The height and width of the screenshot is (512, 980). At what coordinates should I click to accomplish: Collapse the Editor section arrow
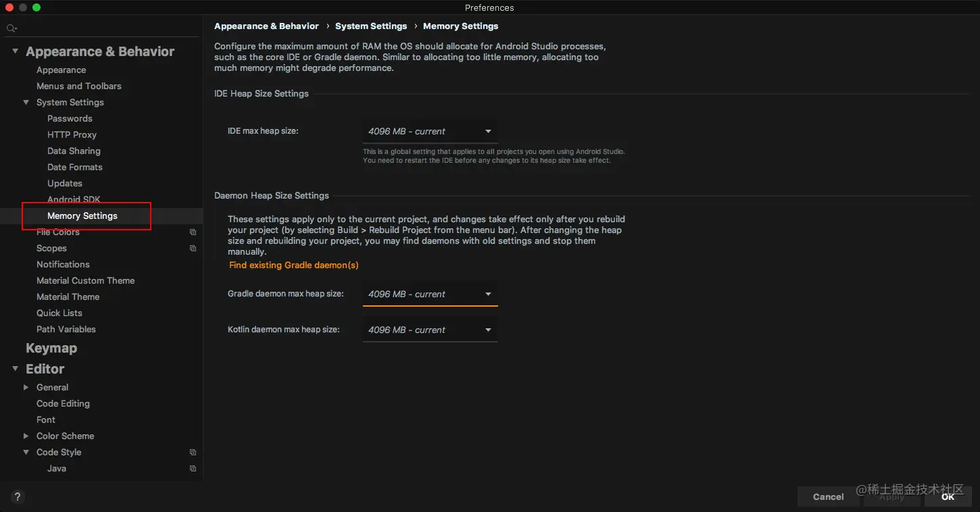click(15, 369)
